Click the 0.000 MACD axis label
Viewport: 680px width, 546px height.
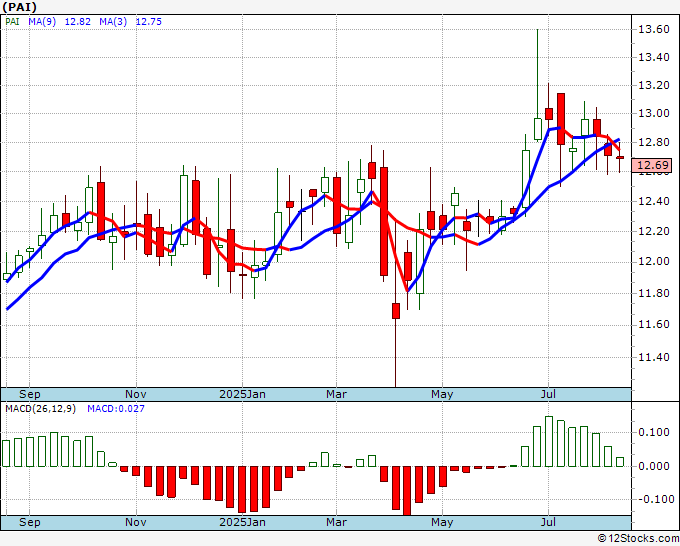click(x=654, y=466)
